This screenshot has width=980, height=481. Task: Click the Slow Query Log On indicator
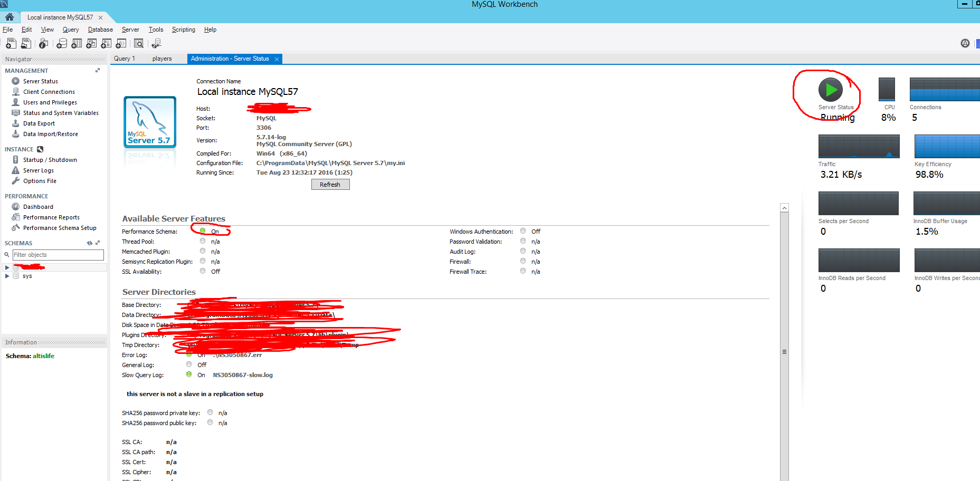pos(189,374)
